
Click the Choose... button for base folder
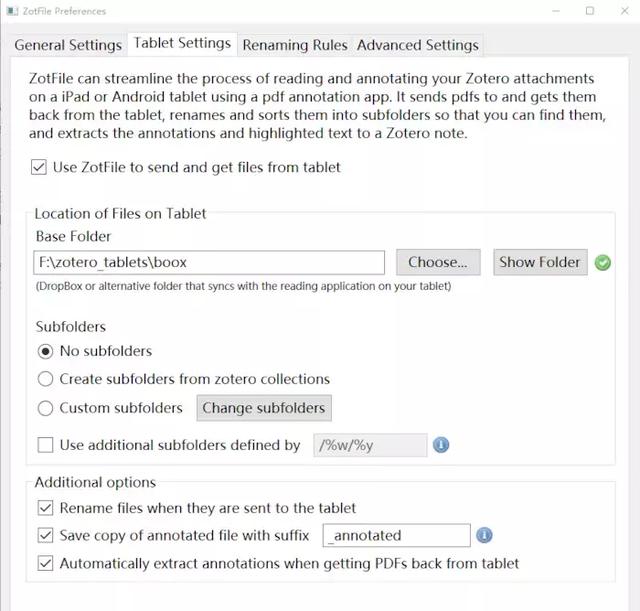coord(438,262)
